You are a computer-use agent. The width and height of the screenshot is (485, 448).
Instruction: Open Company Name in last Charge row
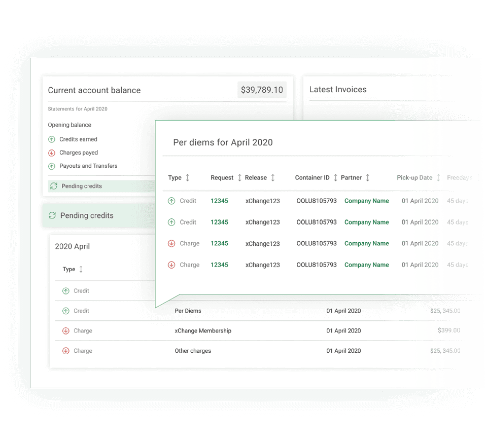(x=366, y=265)
